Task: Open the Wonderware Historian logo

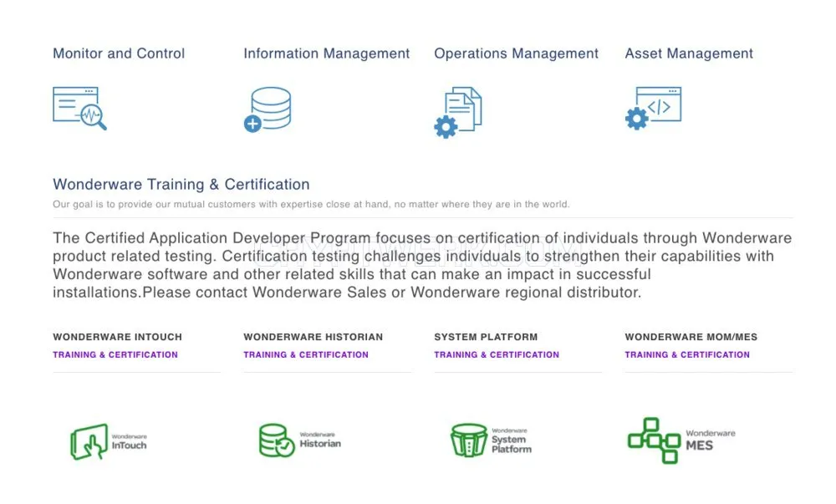Action: [300, 440]
